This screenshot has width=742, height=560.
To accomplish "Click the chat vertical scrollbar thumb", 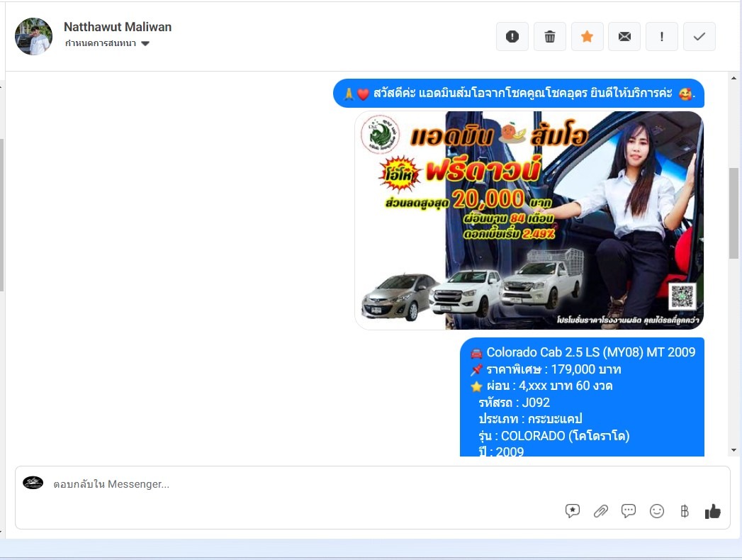I will point(734,213).
